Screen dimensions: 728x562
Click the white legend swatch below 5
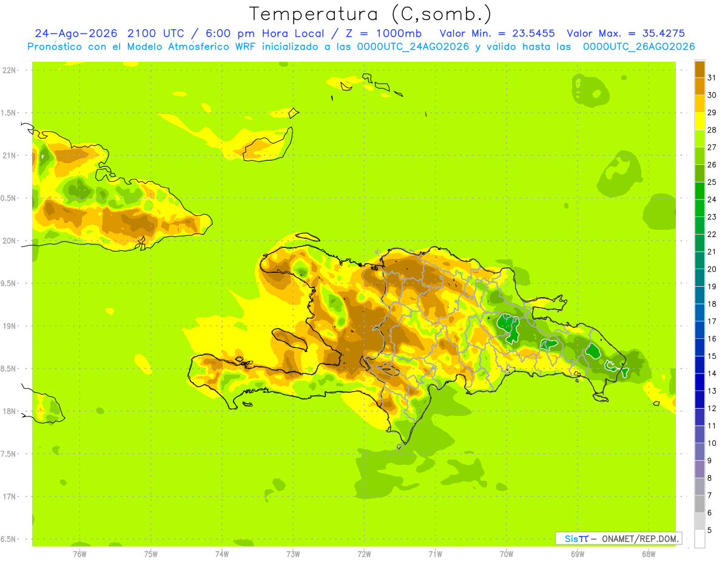[699, 539]
